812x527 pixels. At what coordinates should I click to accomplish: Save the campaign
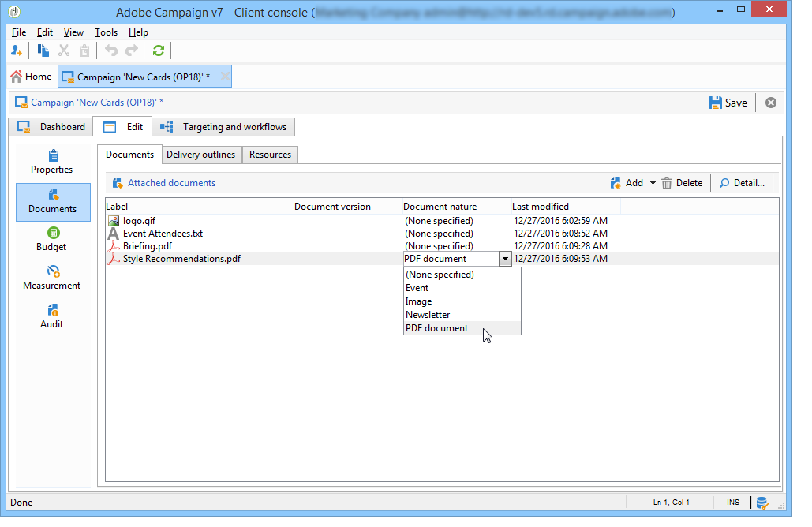[728, 103]
